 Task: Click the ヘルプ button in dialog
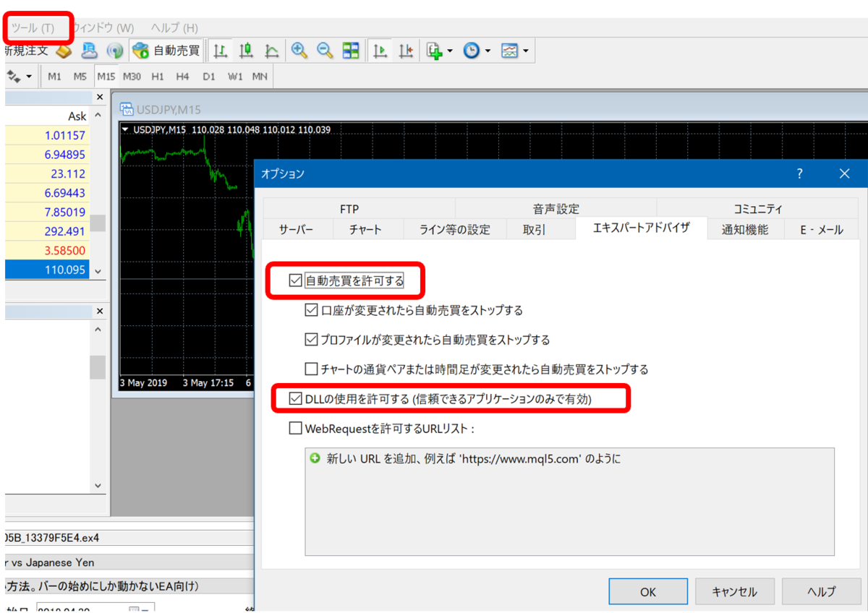821,591
